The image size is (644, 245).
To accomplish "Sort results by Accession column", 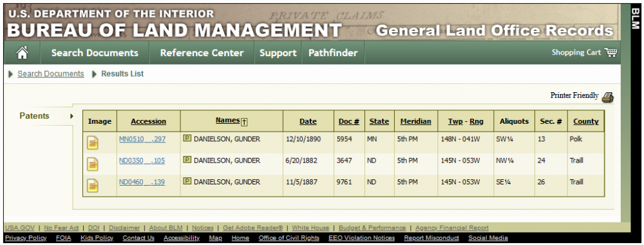I will (x=149, y=121).
